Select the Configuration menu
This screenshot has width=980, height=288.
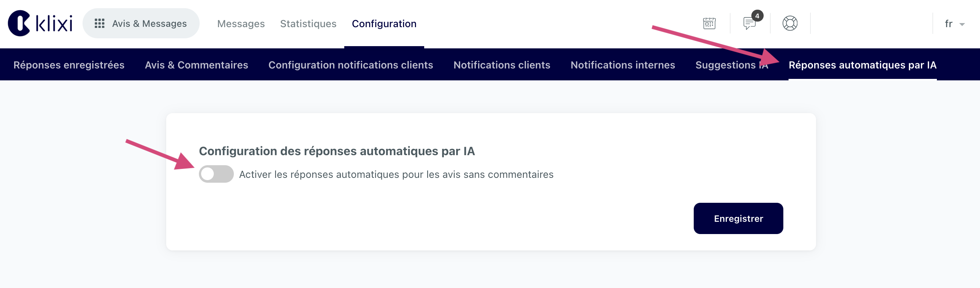click(x=384, y=23)
